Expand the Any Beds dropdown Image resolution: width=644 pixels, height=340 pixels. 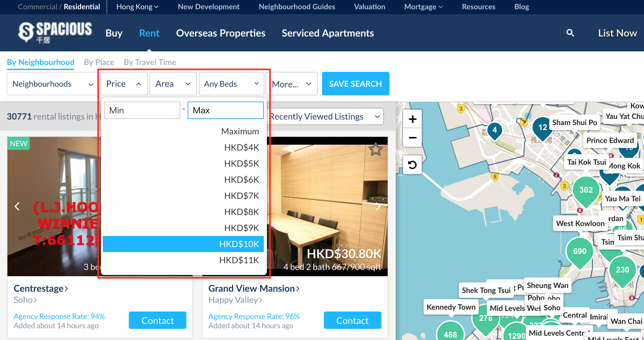(231, 84)
